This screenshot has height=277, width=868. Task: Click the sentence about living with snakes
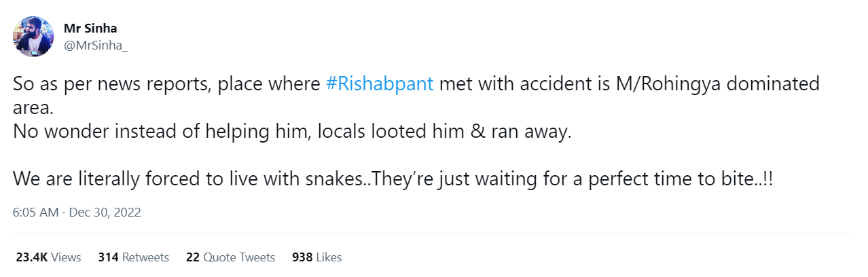(x=394, y=179)
